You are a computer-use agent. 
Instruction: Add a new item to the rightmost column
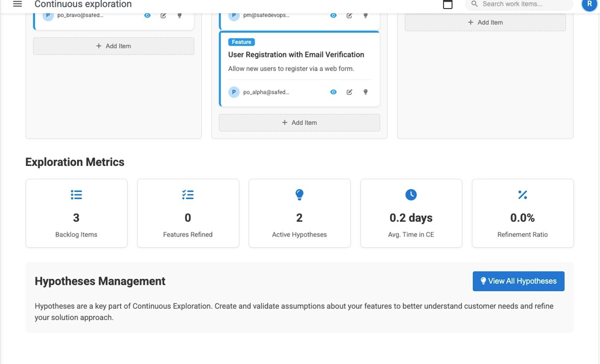coord(485,22)
